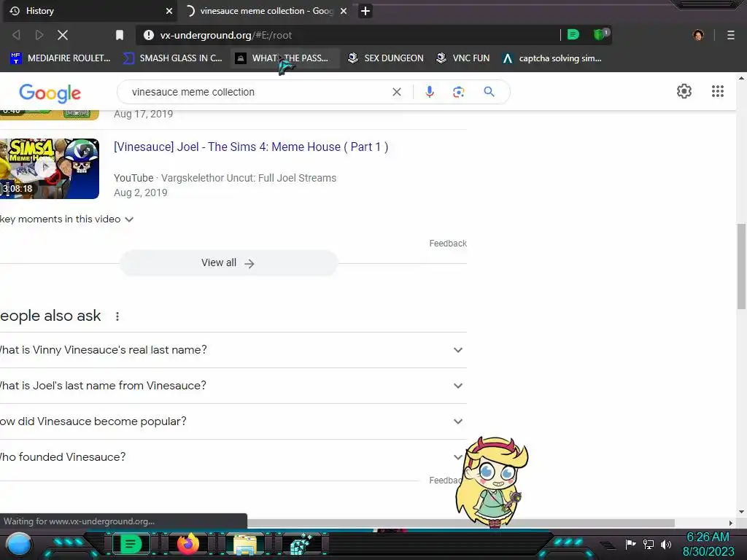Open People also ask options menu
Viewport: 747px width, 560px height.
[x=117, y=316]
